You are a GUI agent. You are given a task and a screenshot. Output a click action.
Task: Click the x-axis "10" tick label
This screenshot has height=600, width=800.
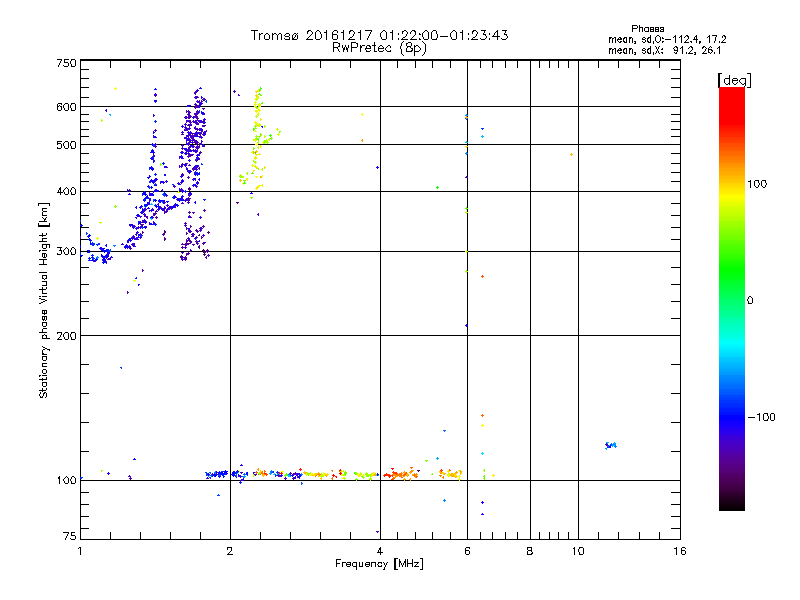pyautogui.click(x=578, y=551)
